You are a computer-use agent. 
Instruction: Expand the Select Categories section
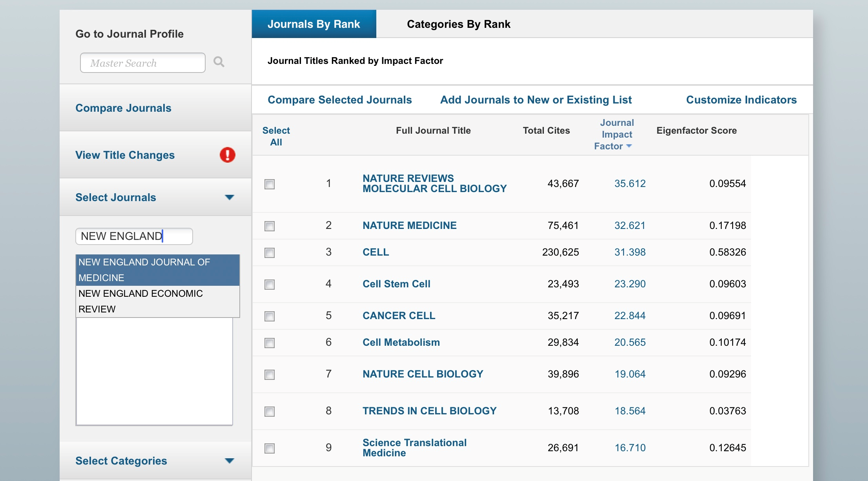(230, 461)
